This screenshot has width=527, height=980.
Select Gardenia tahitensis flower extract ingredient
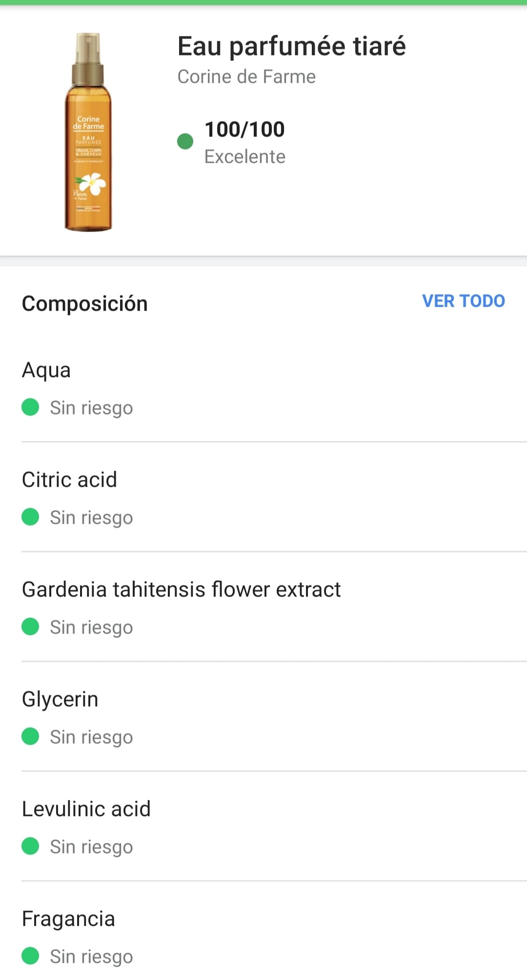tap(181, 590)
